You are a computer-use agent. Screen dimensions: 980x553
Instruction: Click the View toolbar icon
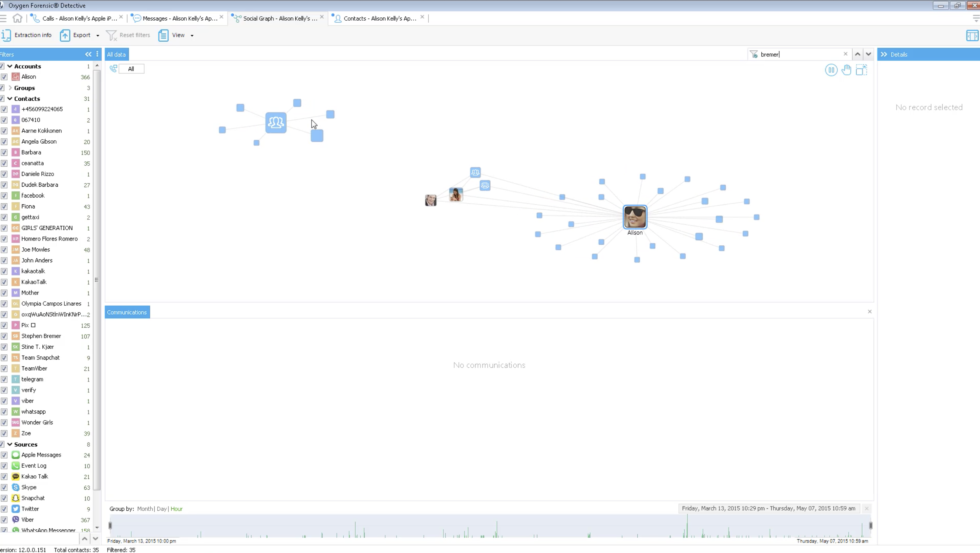click(163, 35)
